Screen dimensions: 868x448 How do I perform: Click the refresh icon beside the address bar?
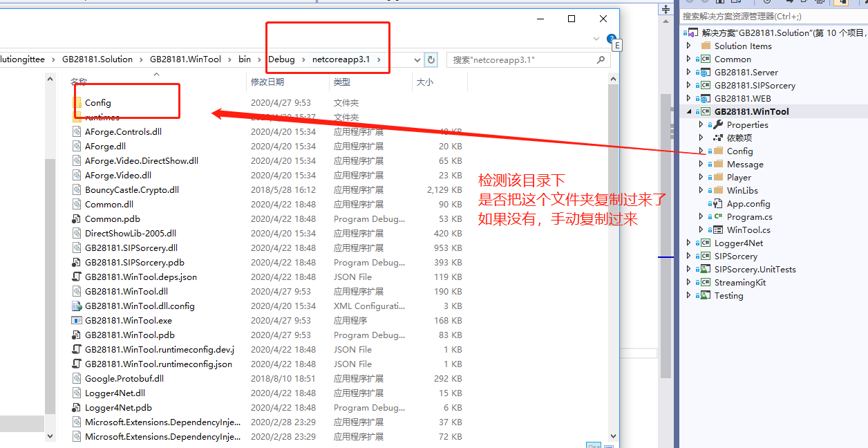tap(431, 60)
